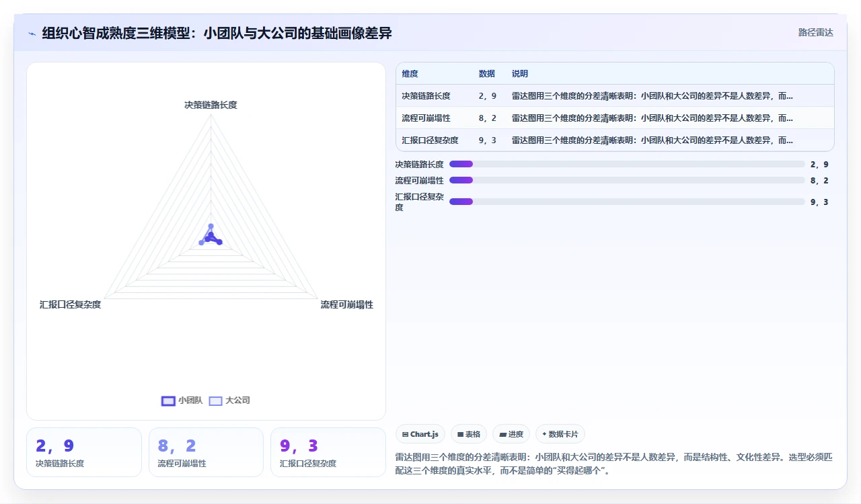
Task: Click the 流程可崩塌性 progress bar
Action: [627, 180]
